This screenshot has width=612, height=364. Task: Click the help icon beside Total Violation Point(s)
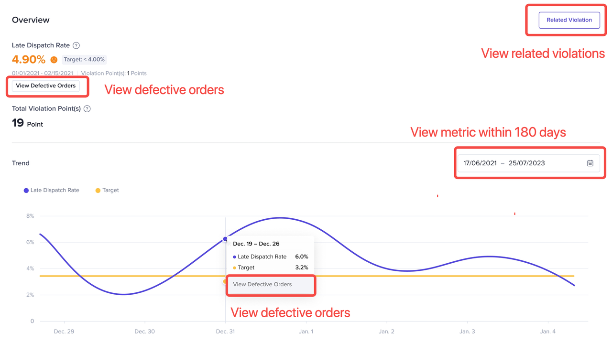point(87,109)
